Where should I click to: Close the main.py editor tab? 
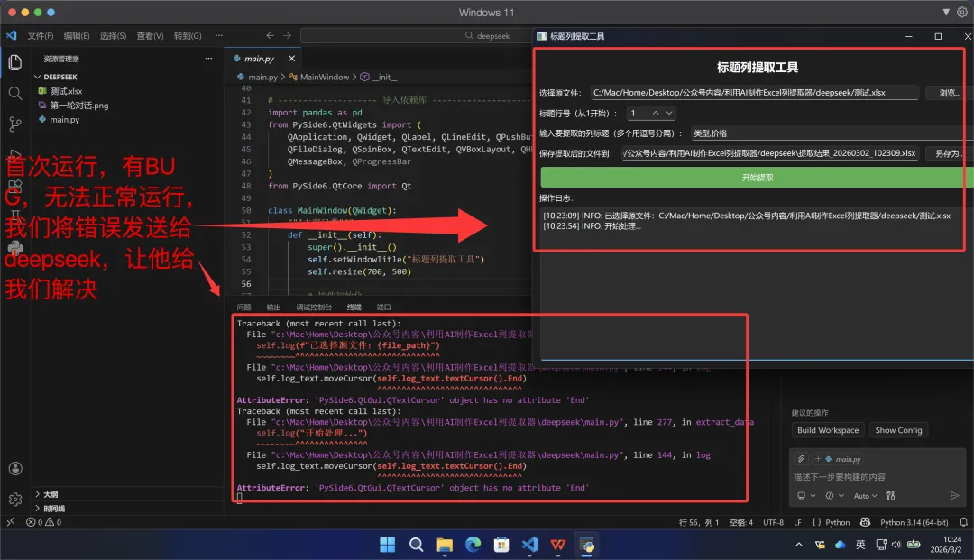291,59
